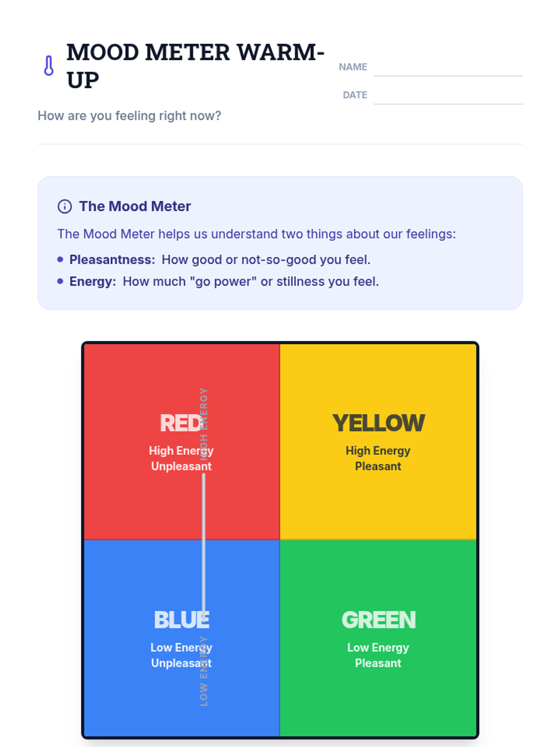Choose the YELLOW quadrant heading
560x747 pixels.
pos(378,423)
